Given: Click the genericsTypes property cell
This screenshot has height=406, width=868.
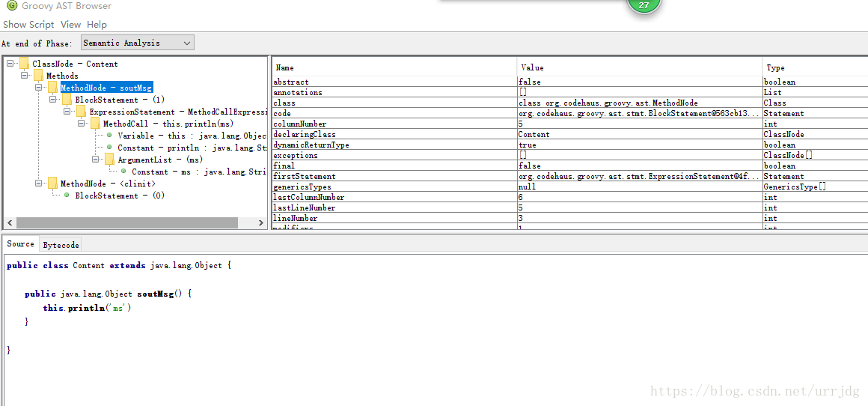Looking at the screenshot, I should tap(394, 187).
